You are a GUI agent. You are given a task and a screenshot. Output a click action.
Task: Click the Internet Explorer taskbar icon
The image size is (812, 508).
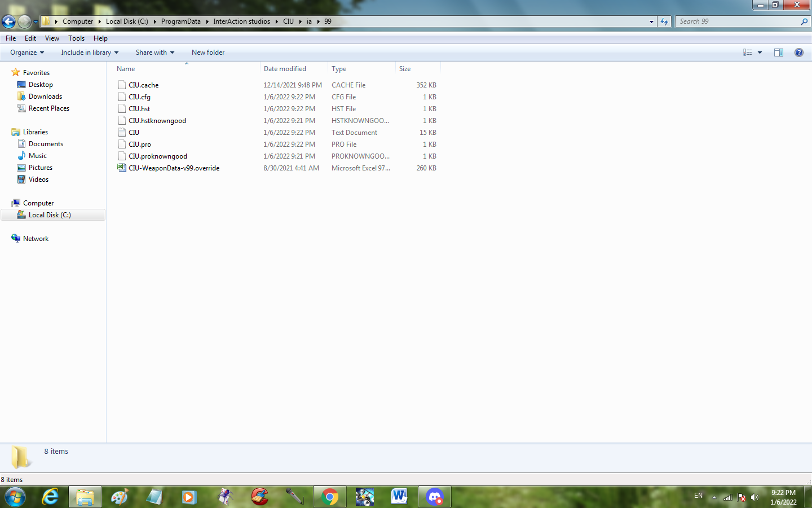(x=50, y=497)
